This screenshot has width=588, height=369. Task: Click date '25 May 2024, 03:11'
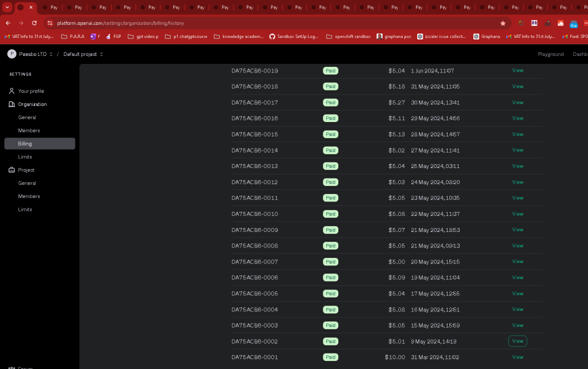[435, 166]
